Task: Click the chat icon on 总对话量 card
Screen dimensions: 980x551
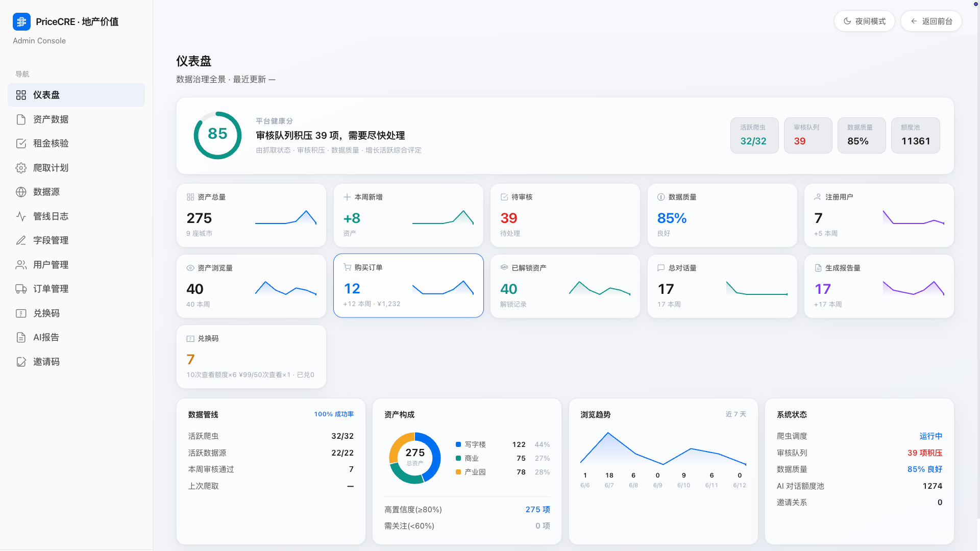Action: tap(661, 268)
